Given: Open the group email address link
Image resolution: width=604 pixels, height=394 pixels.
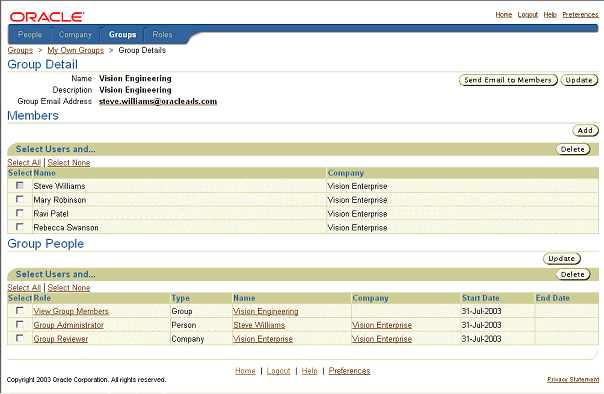Looking at the screenshot, I should [158, 101].
